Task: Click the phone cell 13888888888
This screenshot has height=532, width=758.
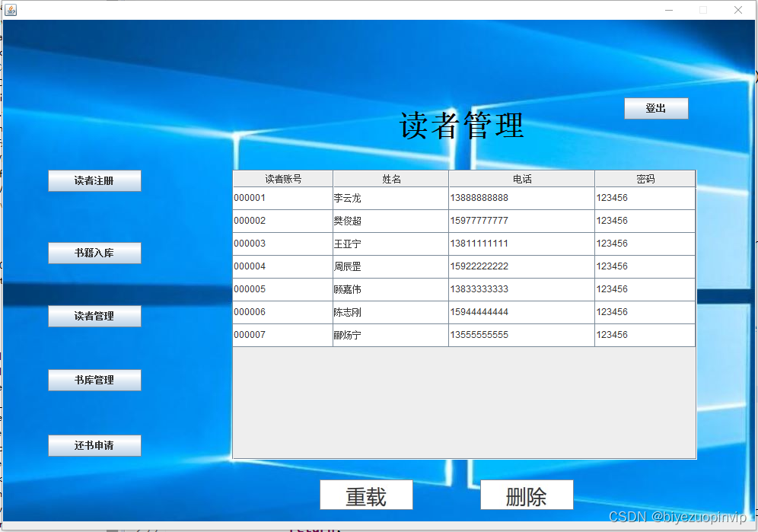Action: pos(521,198)
